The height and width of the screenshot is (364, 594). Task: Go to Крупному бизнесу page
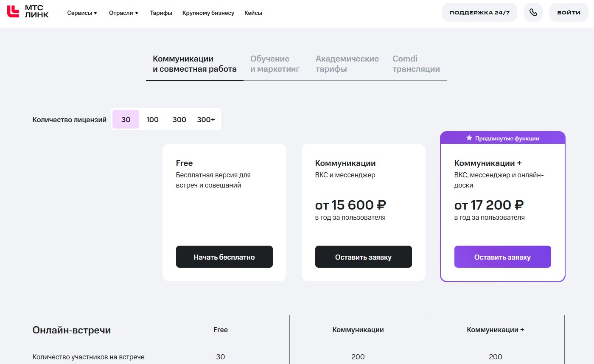point(208,13)
